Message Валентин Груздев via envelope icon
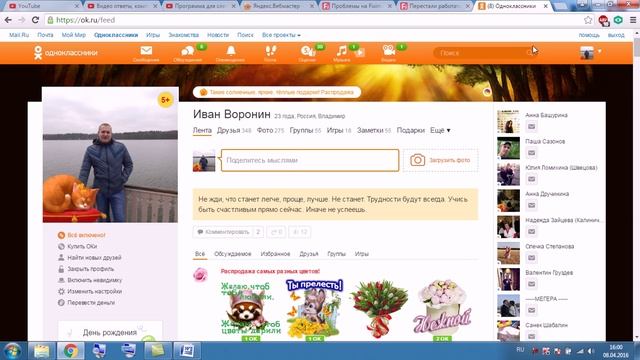The height and width of the screenshot is (360, 640). coord(531,284)
